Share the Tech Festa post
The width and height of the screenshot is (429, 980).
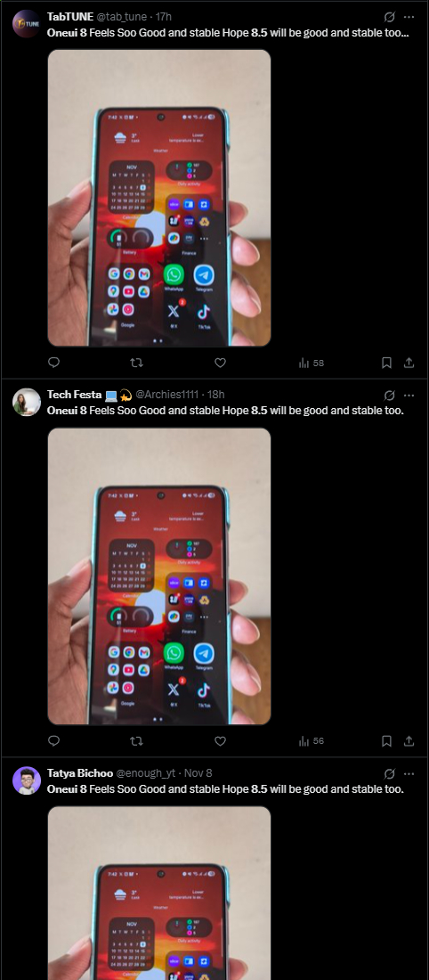point(409,740)
